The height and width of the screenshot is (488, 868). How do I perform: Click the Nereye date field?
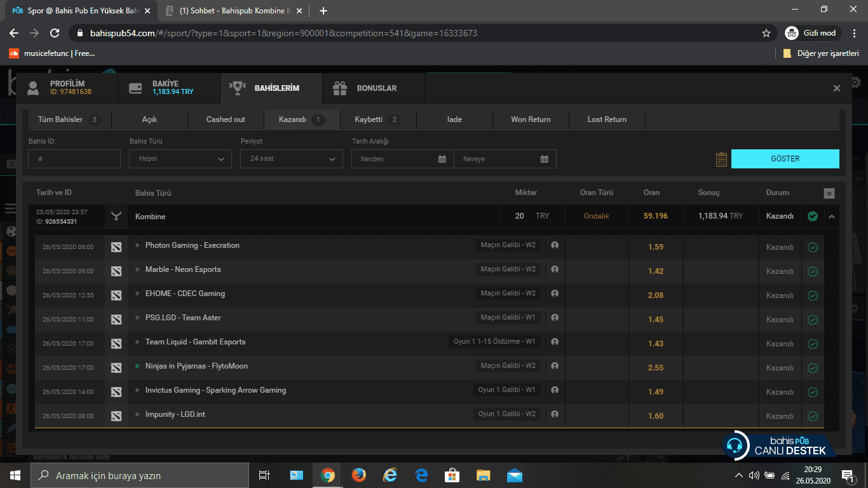point(505,159)
